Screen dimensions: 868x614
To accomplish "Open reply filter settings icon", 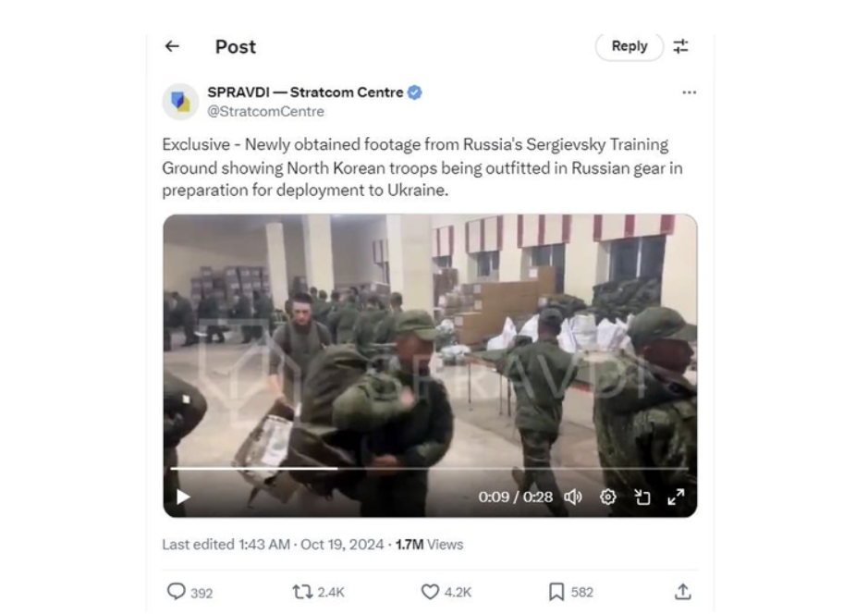I will tap(680, 46).
